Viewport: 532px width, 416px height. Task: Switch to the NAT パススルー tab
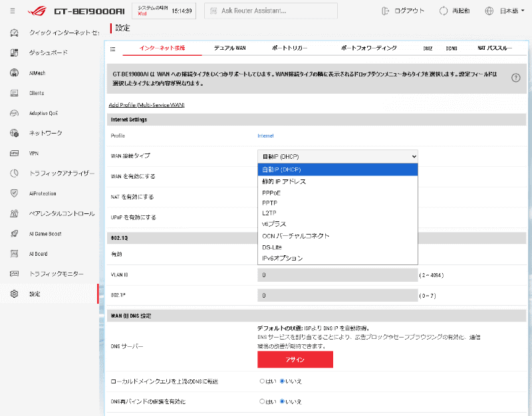pos(495,48)
